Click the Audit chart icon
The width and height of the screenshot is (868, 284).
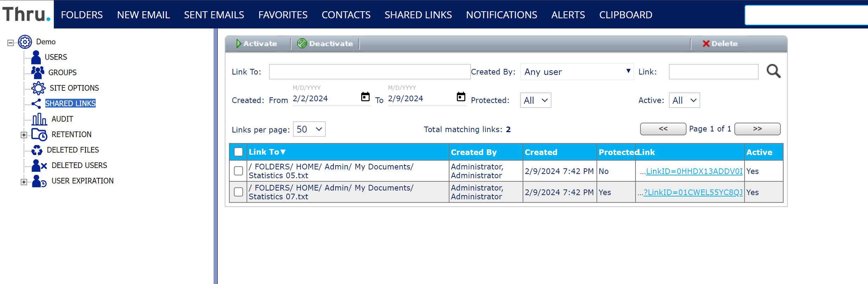[39, 119]
